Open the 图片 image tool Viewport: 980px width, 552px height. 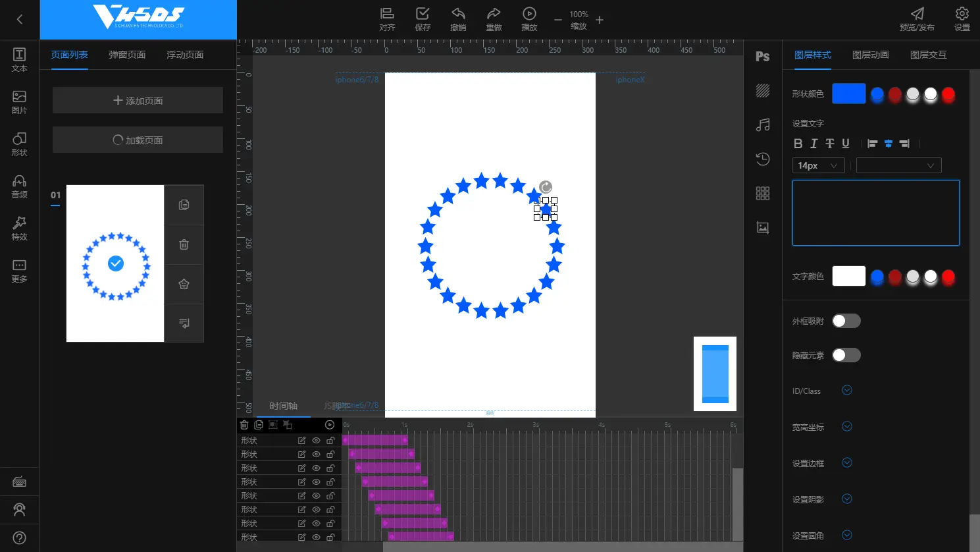point(20,102)
